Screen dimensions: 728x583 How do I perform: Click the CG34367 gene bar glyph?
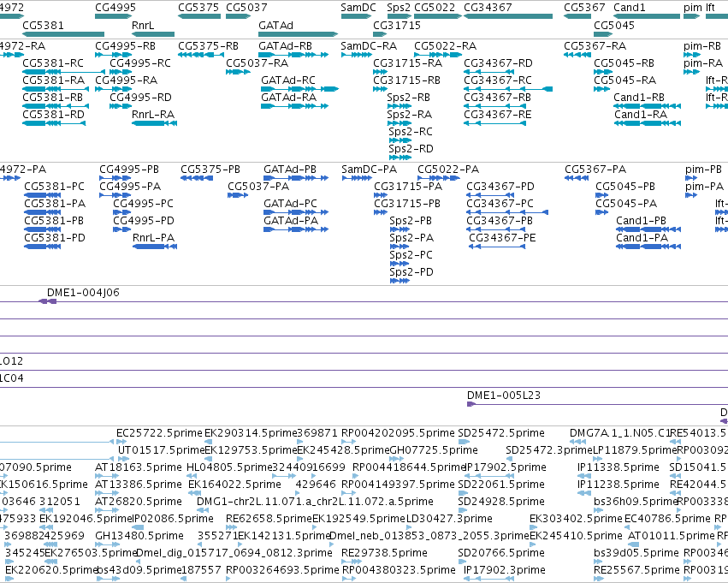click(x=508, y=16)
